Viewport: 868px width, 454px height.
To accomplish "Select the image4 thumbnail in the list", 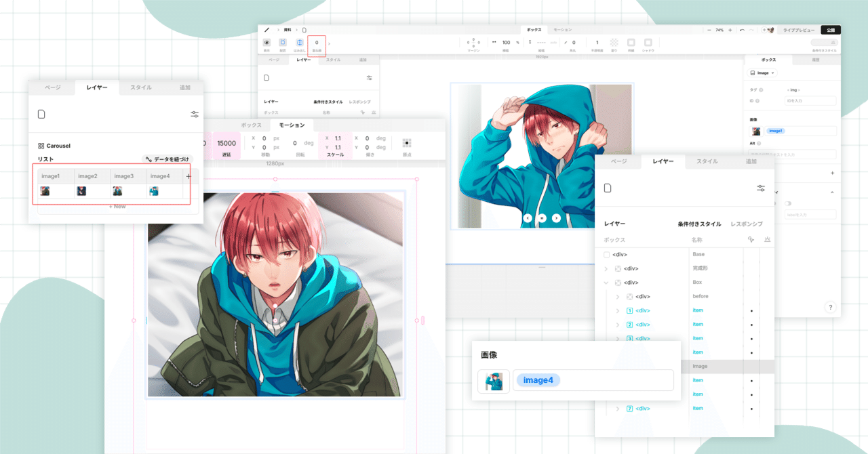I will pos(154,191).
